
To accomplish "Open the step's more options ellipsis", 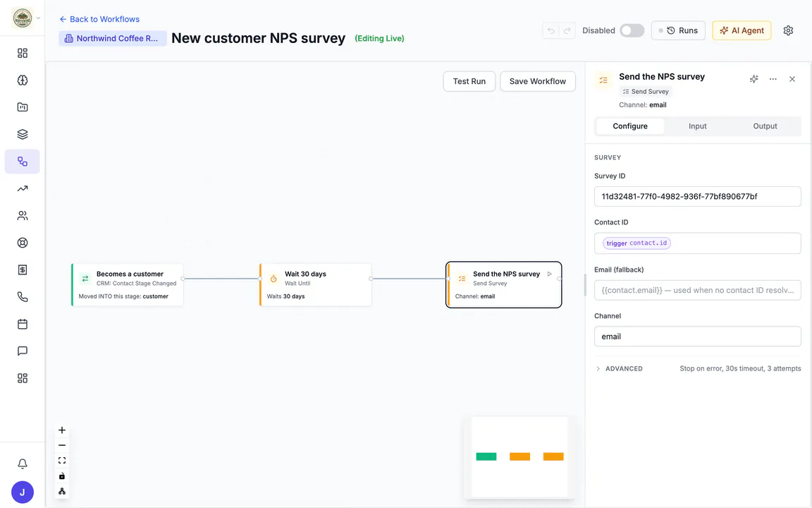I will [773, 79].
